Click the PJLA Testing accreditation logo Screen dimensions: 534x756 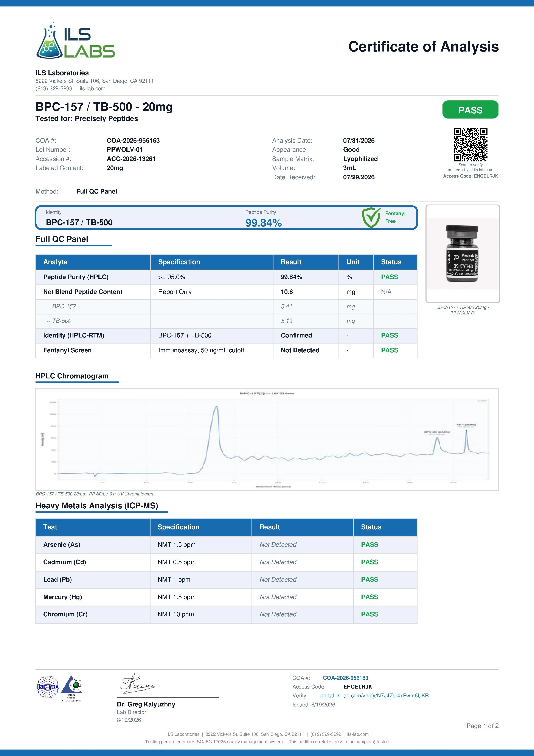[71, 688]
